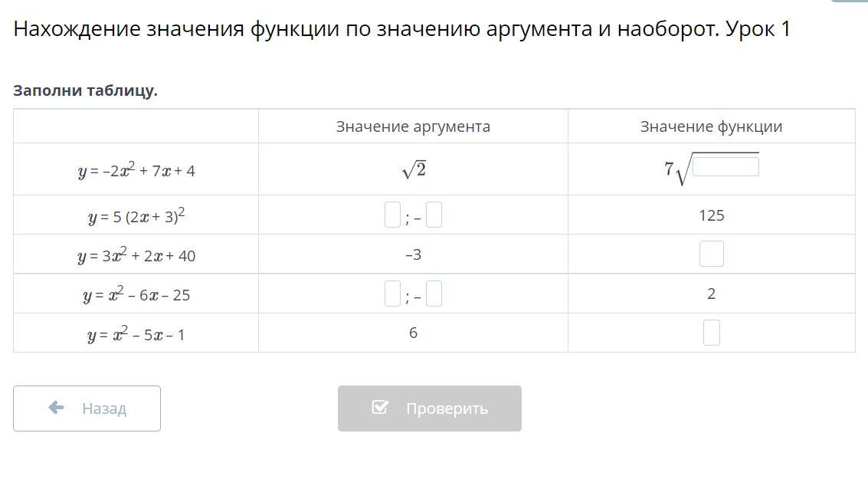Viewport: 868px width, 479px height.
Task: Click second negative argument field for y = x²−6x−25
Action: pos(434,294)
